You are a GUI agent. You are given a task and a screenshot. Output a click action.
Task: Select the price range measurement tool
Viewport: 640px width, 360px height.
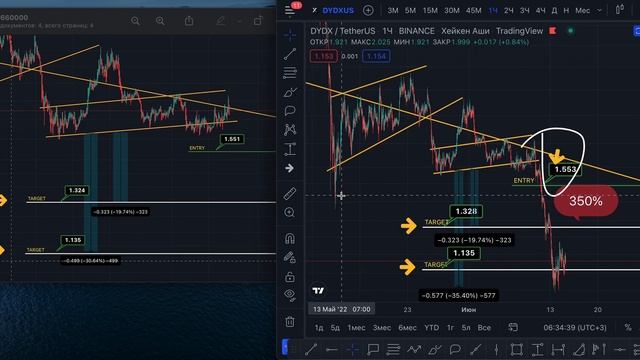coord(290,149)
